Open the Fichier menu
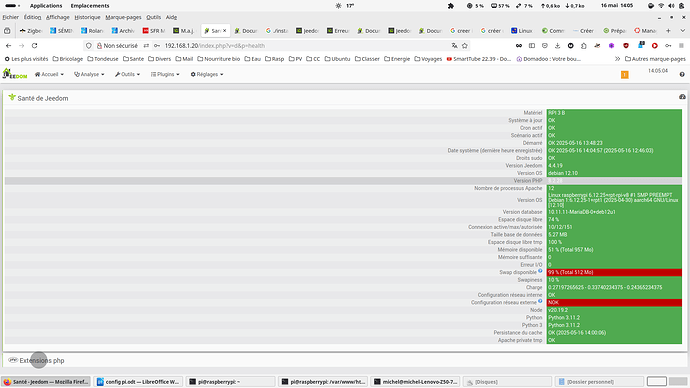 (11, 17)
